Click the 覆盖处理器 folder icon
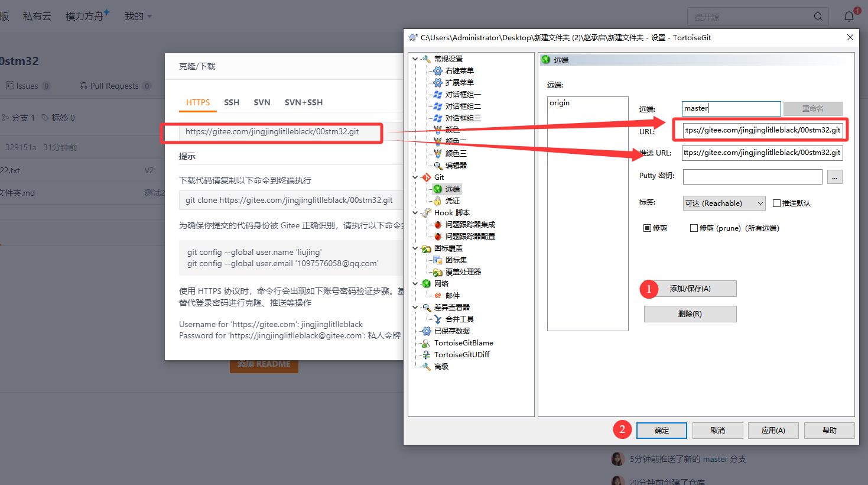This screenshot has width=868, height=485. tap(438, 272)
